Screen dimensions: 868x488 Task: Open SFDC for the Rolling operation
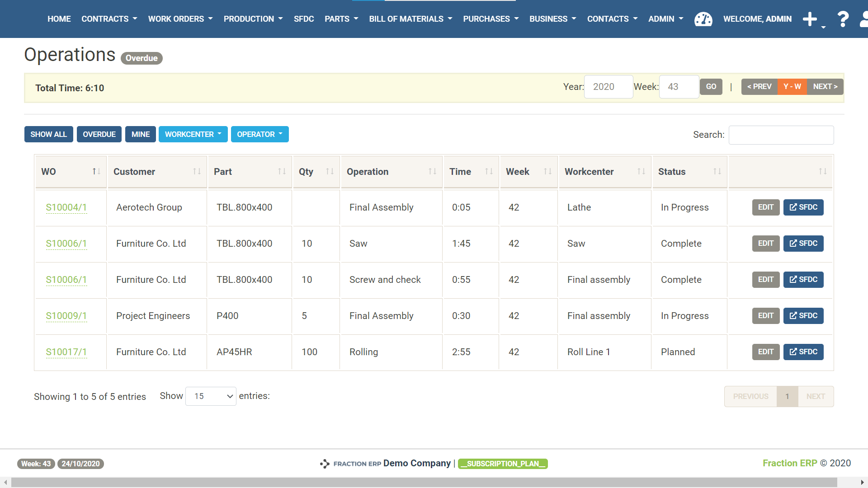pyautogui.click(x=803, y=352)
